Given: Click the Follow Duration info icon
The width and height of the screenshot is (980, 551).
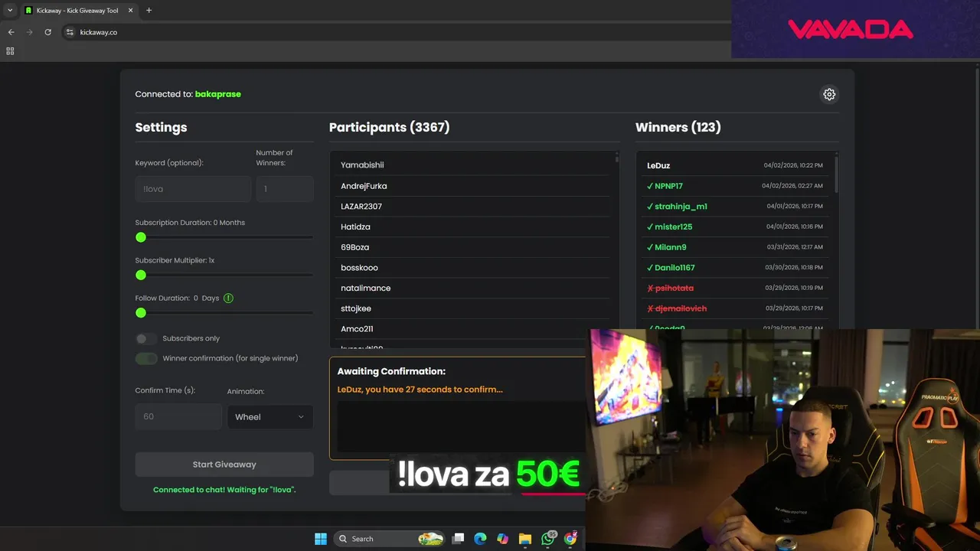Looking at the screenshot, I should click(228, 298).
